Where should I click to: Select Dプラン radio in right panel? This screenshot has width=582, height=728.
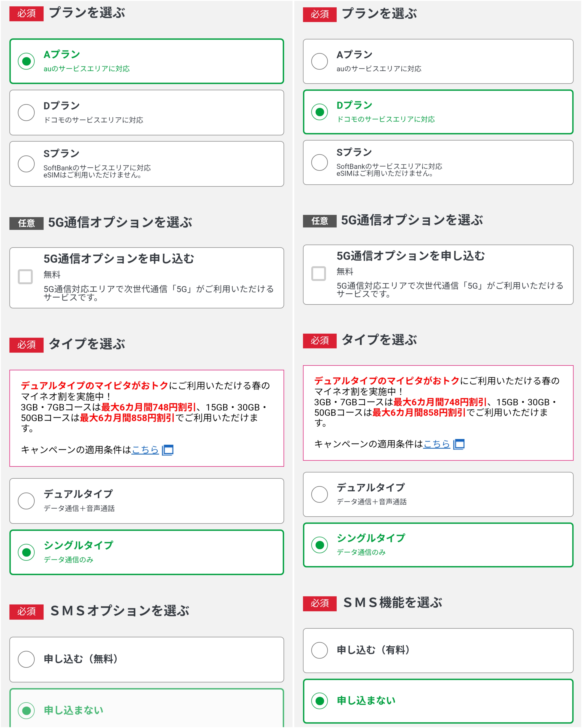tap(320, 112)
